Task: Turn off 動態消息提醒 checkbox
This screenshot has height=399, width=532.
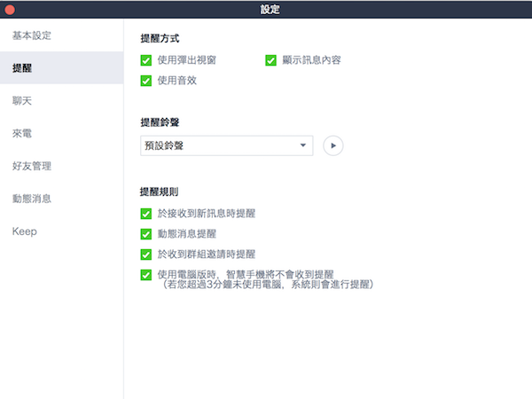Action: [146, 234]
